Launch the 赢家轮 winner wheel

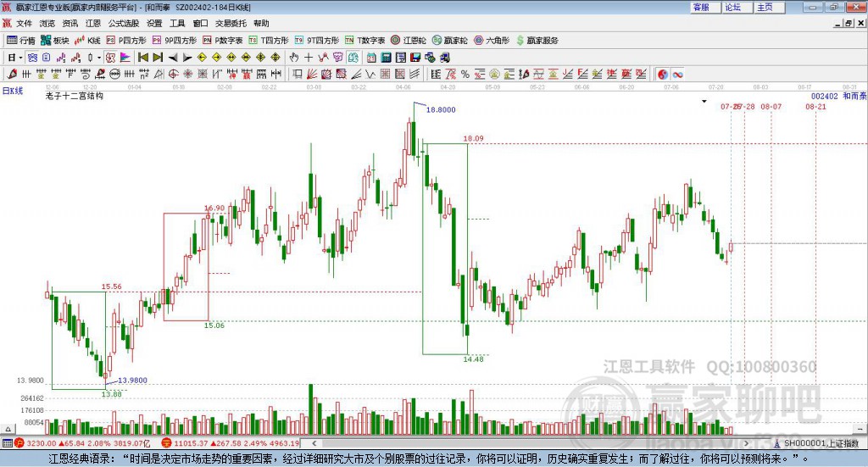click(450, 41)
